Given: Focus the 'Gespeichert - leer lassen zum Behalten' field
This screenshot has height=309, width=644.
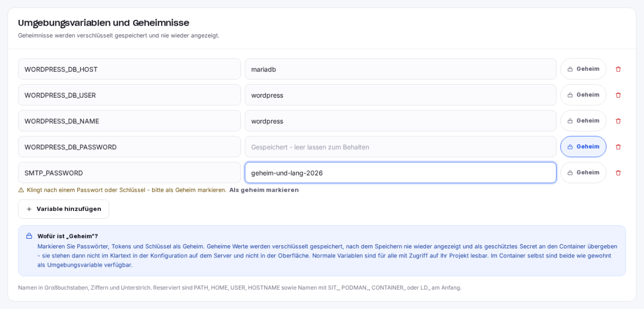Looking at the screenshot, I should pyautogui.click(x=400, y=146).
